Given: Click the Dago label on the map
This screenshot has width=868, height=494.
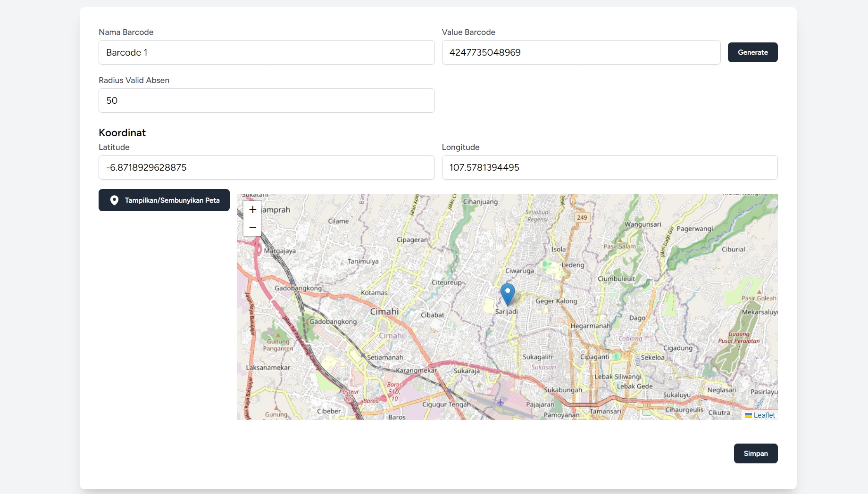Looking at the screenshot, I should click(x=637, y=318).
